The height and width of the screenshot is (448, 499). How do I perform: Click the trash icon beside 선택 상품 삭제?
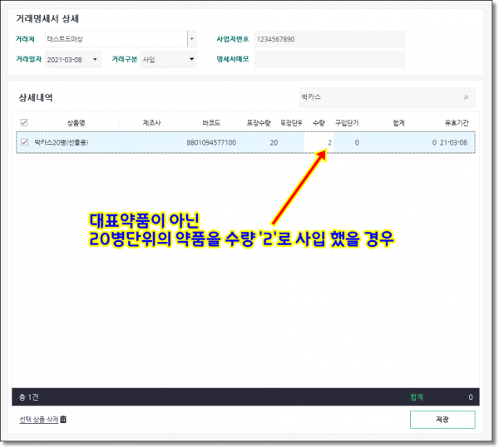point(63,419)
